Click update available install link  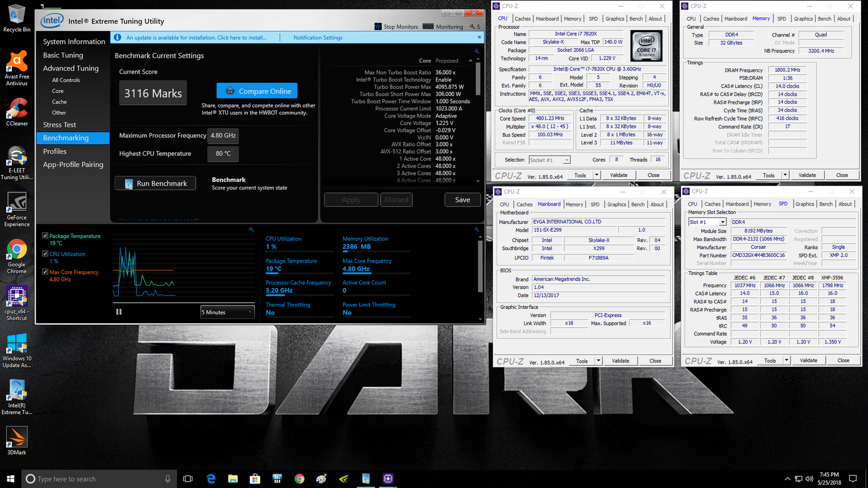click(196, 38)
